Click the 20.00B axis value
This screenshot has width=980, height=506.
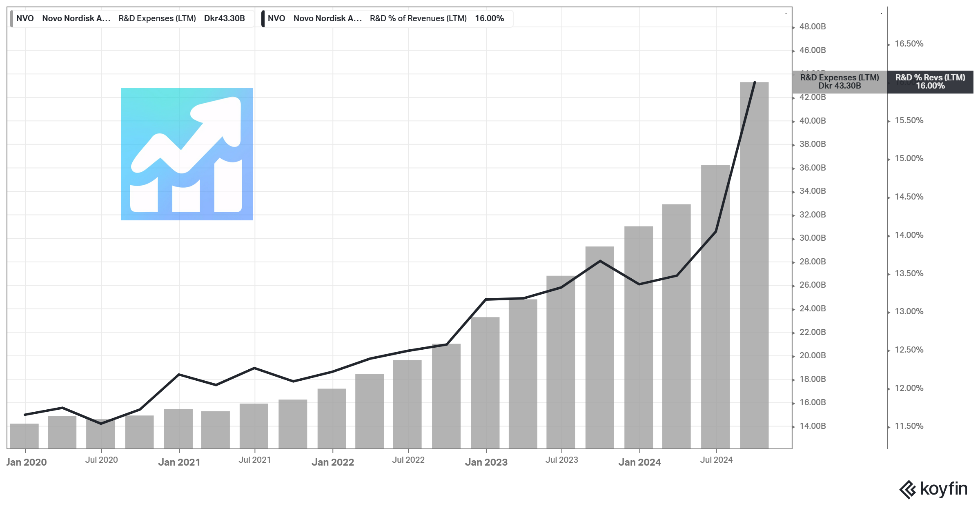coord(813,355)
